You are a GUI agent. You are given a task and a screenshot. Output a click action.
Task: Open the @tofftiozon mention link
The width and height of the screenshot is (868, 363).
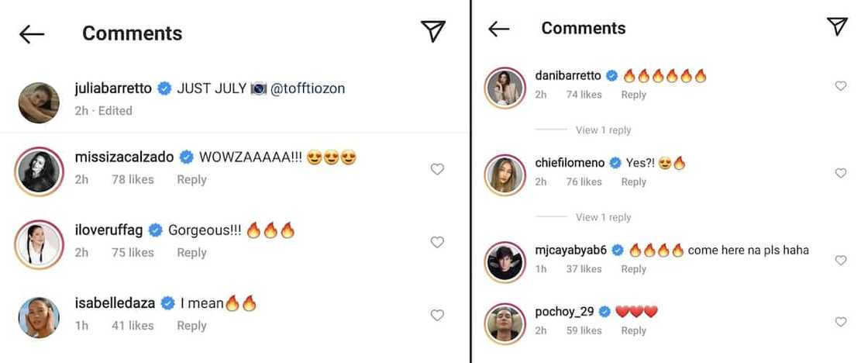point(308,88)
